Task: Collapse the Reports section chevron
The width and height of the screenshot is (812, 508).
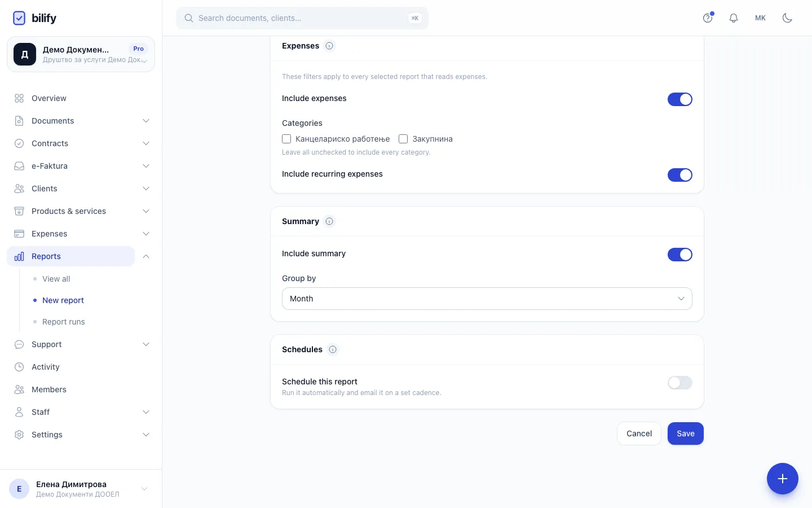Action: pyautogui.click(x=146, y=256)
